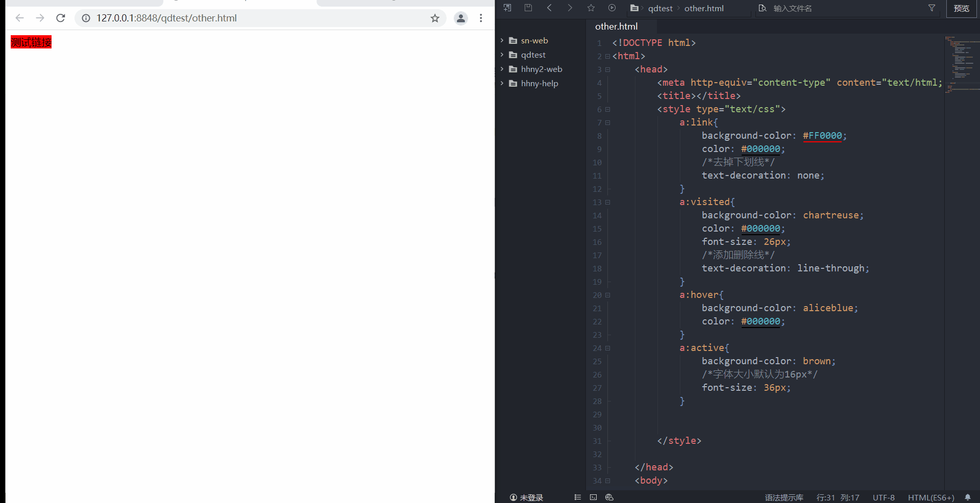Click the aliceblue value on line 21
This screenshot has height=503, width=980.
click(x=828, y=308)
